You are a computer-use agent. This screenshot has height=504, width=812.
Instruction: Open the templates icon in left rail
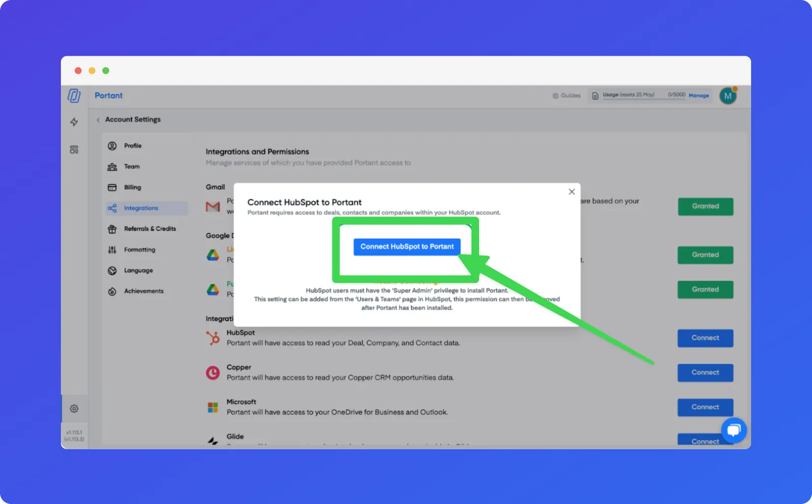(74, 150)
